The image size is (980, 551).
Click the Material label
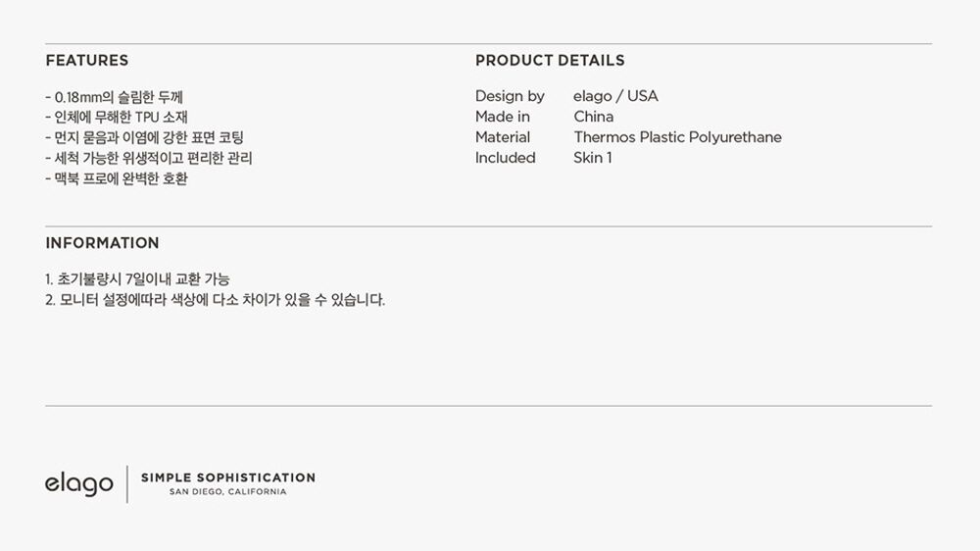[x=503, y=137]
